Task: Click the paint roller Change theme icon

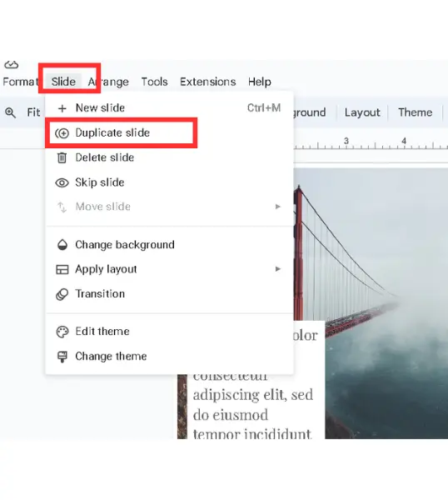Action: (x=62, y=357)
